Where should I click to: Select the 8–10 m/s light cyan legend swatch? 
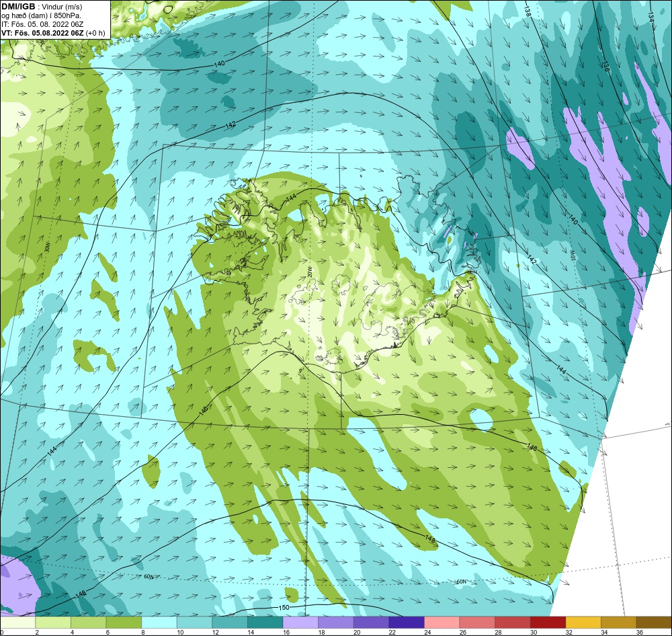tap(159, 623)
